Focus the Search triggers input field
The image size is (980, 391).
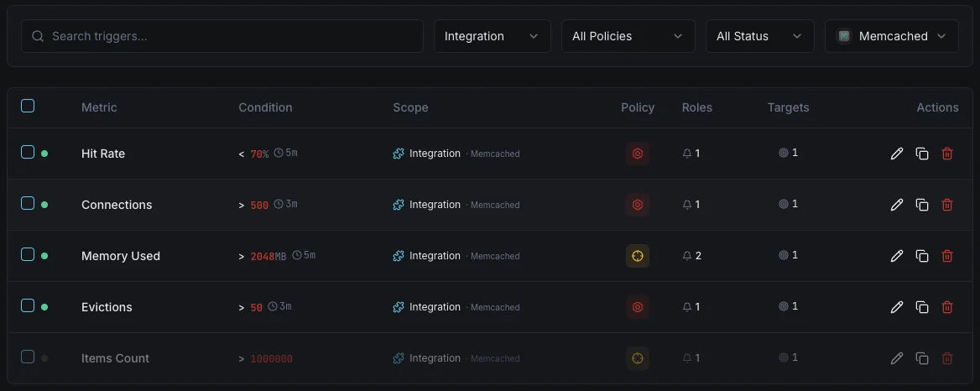coord(222,36)
